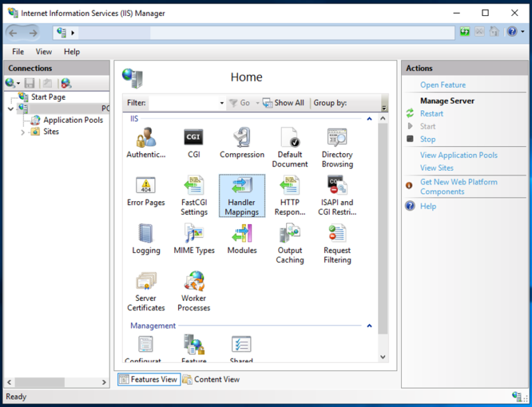Collapse the IIS group section
This screenshot has height=407, width=532.
coord(369,119)
